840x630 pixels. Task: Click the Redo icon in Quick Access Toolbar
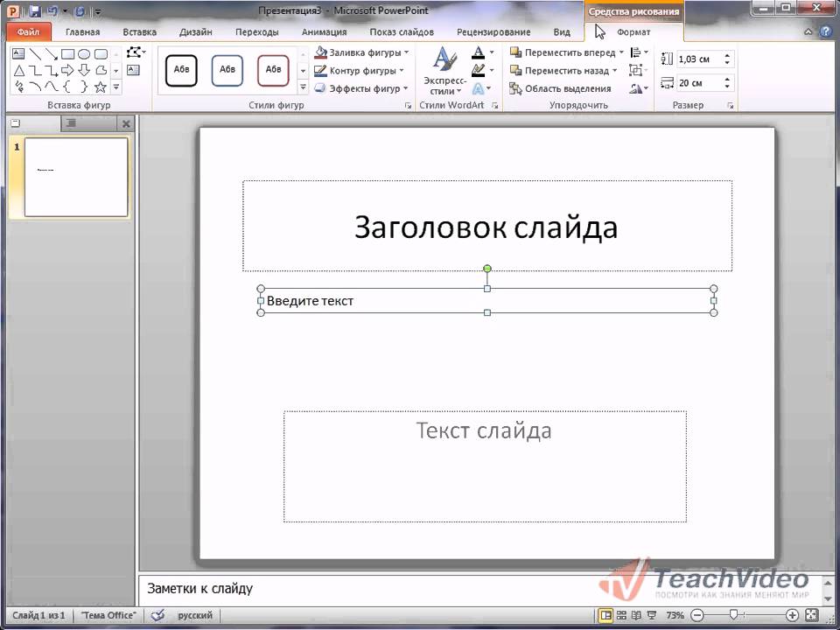coord(80,10)
